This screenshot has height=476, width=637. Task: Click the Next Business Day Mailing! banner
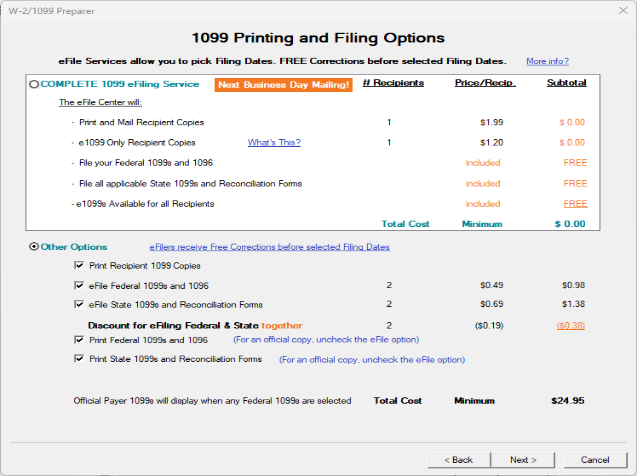coord(282,84)
